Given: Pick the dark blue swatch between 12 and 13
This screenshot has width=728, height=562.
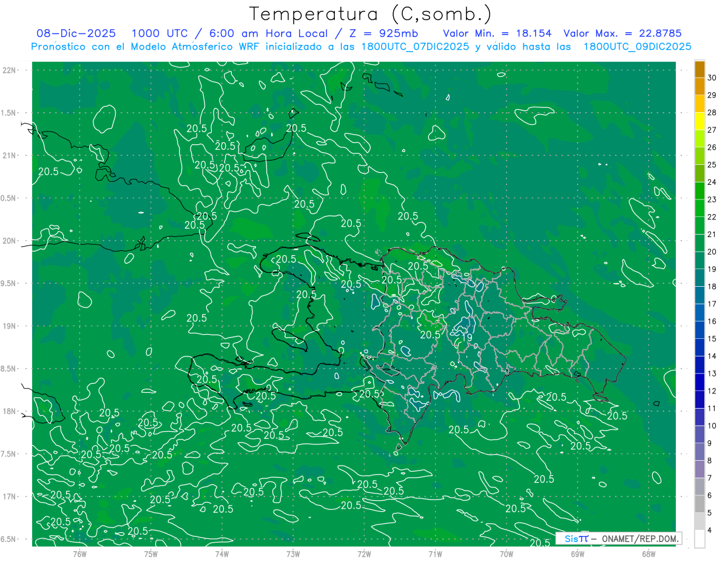Looking at the screenshot, I should click(x=699, y=382).
